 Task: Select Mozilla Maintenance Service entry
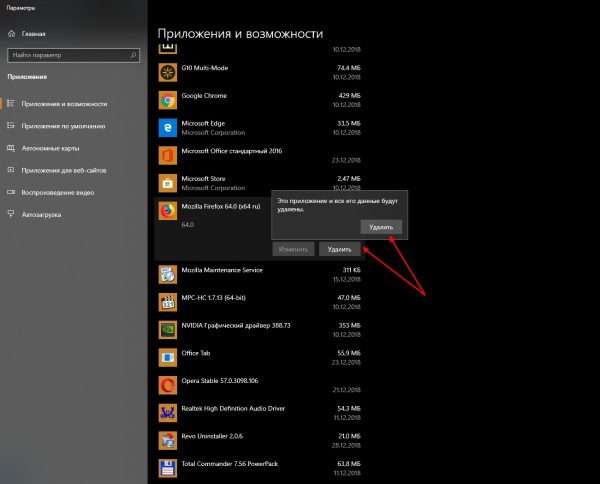point(222,270)
